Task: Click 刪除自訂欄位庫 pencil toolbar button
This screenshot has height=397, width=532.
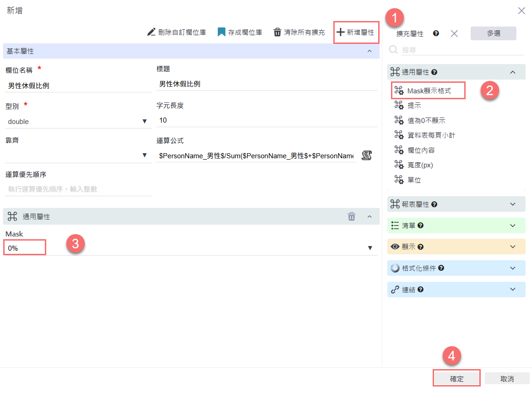Action: (x=177, y=32)
